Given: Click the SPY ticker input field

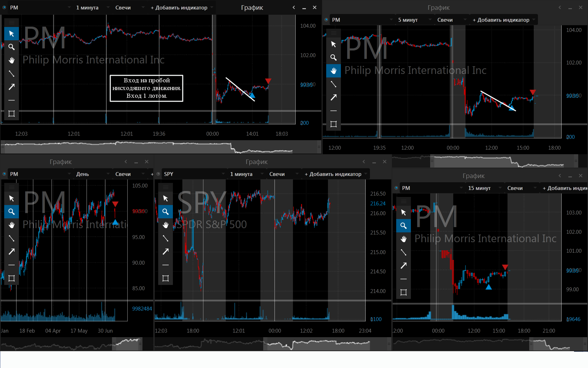Looking at the screenshot, I should (x=194, y=174).
